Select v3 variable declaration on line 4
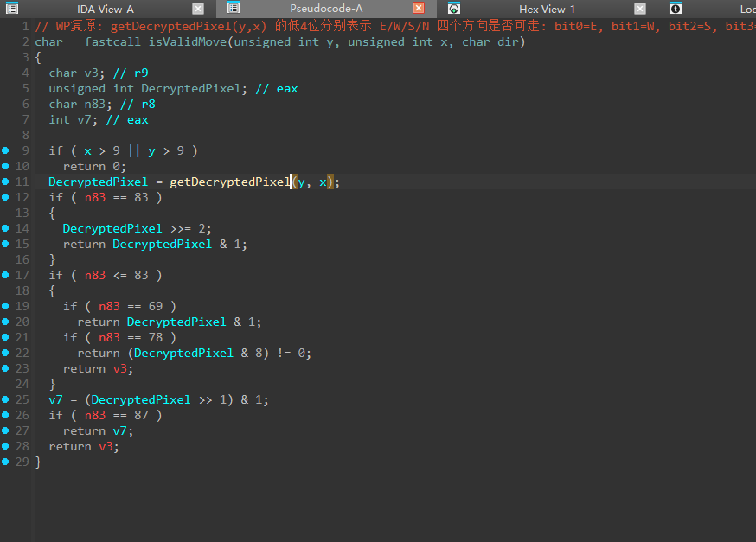The height and width of the screenshot is (542, 756). pos(91,73)
